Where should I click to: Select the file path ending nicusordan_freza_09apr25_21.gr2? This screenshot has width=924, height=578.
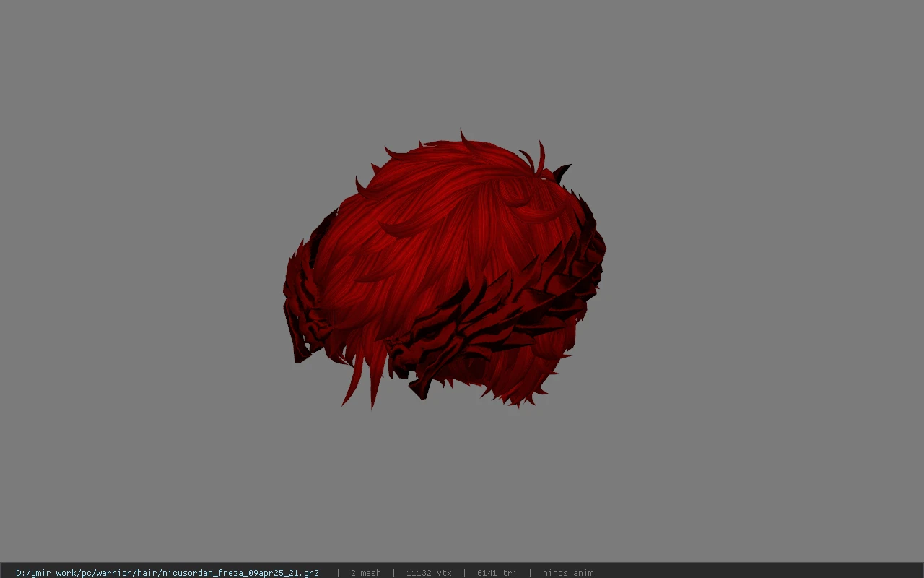(167, 573)
